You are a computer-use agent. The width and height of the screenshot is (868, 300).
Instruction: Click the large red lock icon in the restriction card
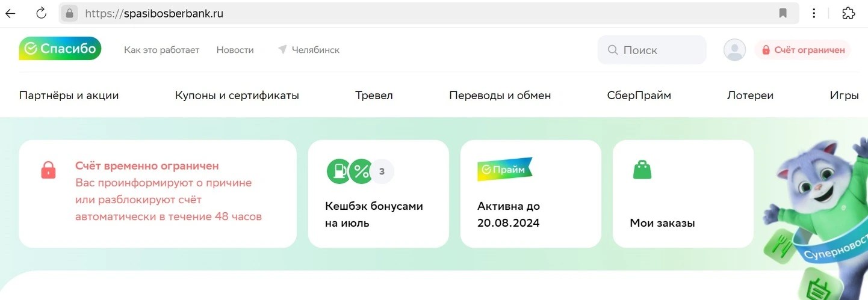[x=48, y=170]
